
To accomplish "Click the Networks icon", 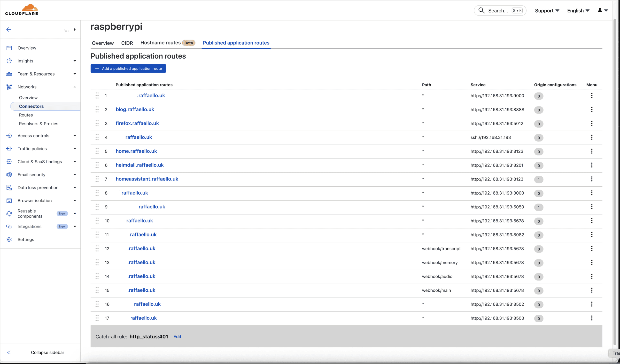I will point(9,87).
